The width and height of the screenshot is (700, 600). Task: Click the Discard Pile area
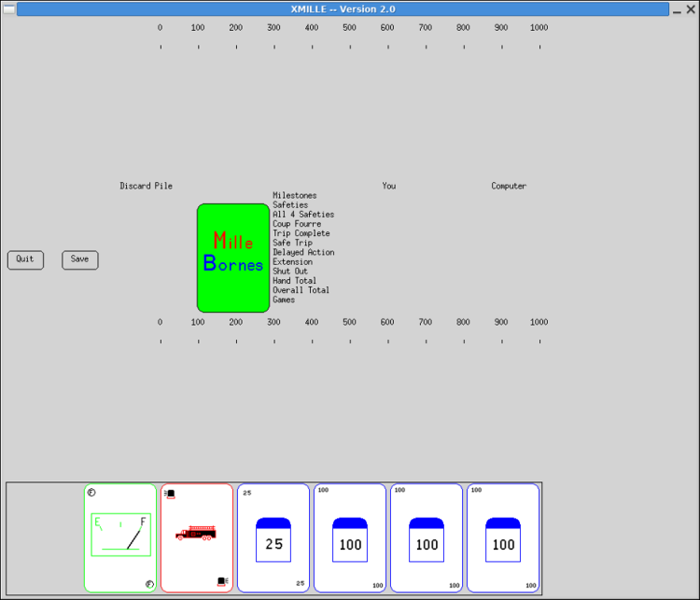(x=146, y=186)
